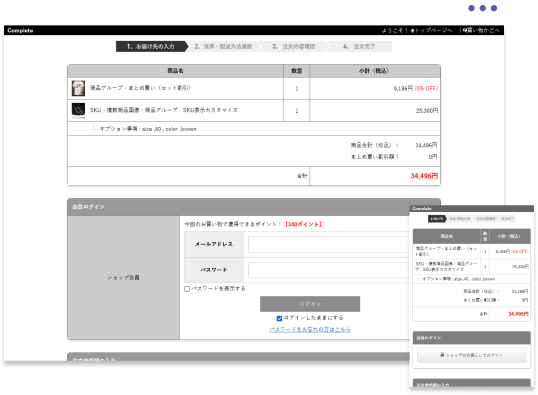Focus the メールアドレス input field
The height and width of the screenshot is (395, 538).
(329, 244)
